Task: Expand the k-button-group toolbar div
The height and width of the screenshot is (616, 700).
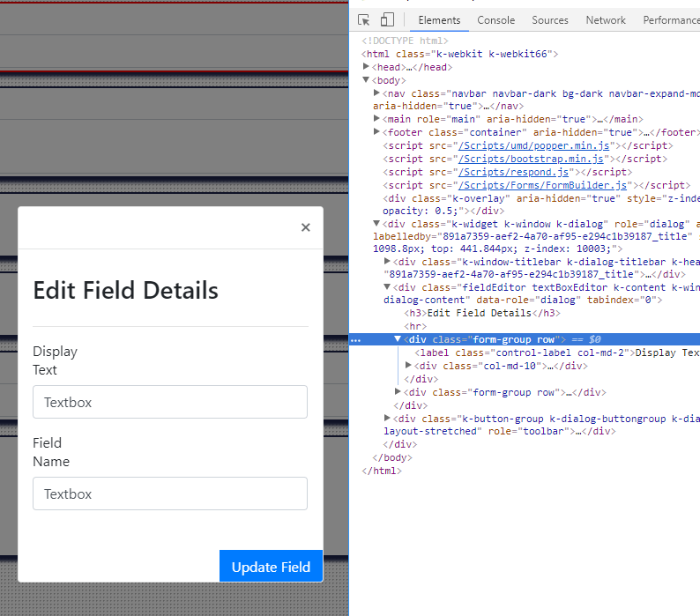Action: pyautogui.click(x=387, y=418)
